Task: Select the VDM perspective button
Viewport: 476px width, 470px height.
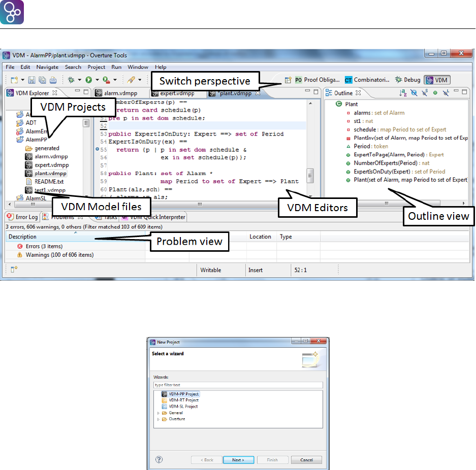Action: [x=437, y=80]
